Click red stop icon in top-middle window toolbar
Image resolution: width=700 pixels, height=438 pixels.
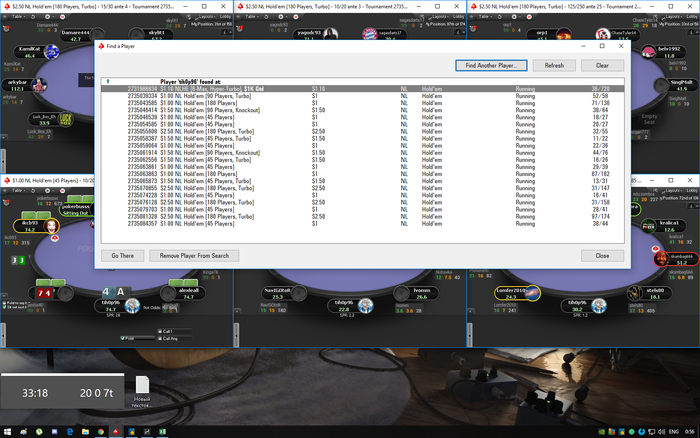296,17
